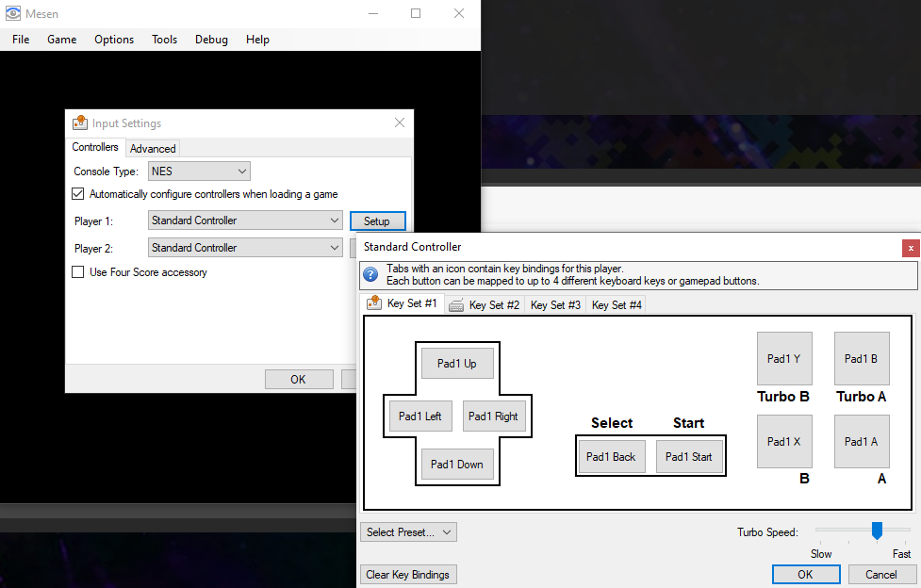Click Clear Key Bindings button
The height and width of the screenshot is (588, 921).
click(407, 575)
